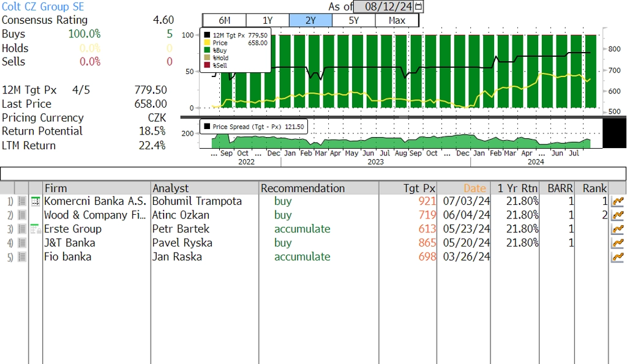Open chart icon for Wood & Company row
This screenshot has width=627, height=364.
click(x=617, y=215)
